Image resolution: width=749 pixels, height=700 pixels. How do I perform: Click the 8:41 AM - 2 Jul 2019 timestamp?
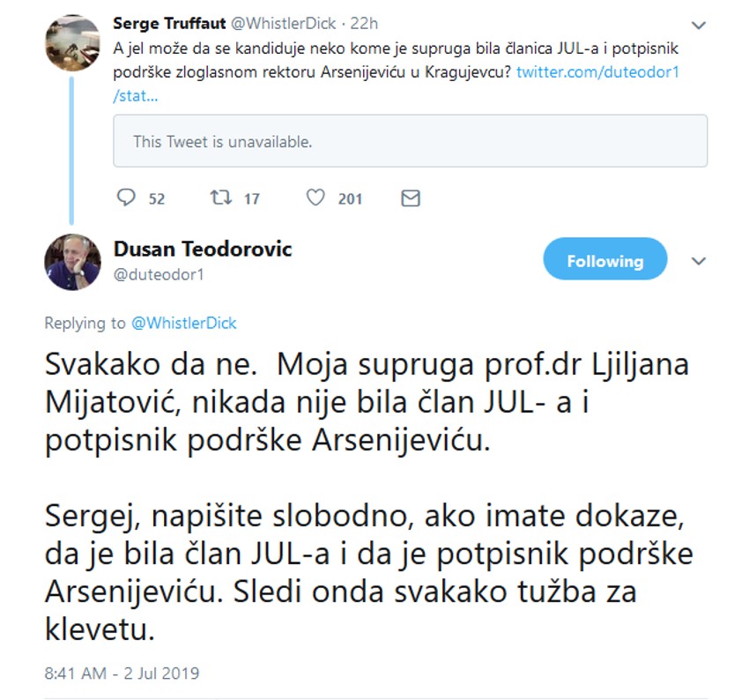click(x=122, y=674)
